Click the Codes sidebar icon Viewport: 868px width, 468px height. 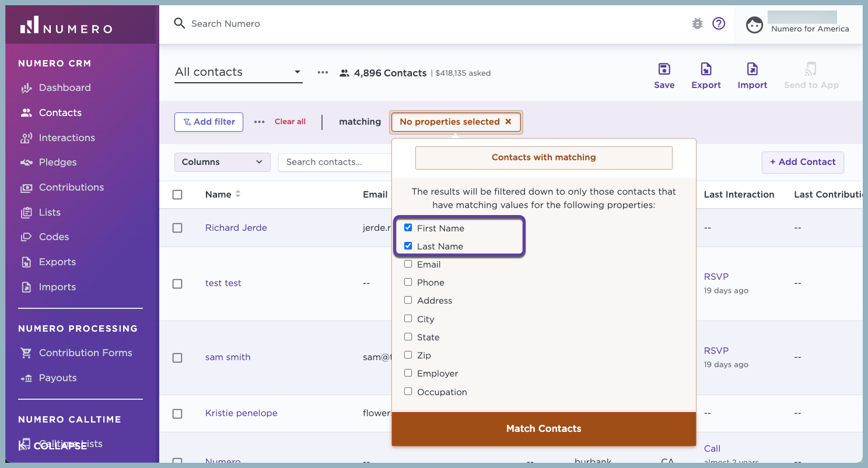point(26,237)
